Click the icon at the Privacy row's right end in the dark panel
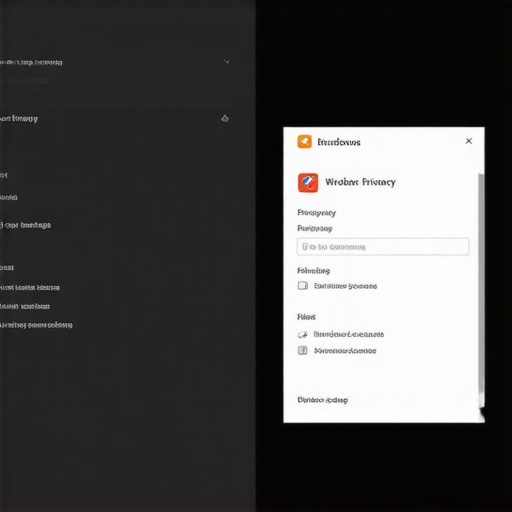Image resolution: width=512 pixels, height=512 pixels. pyautogui.click(x=225, y=118)
